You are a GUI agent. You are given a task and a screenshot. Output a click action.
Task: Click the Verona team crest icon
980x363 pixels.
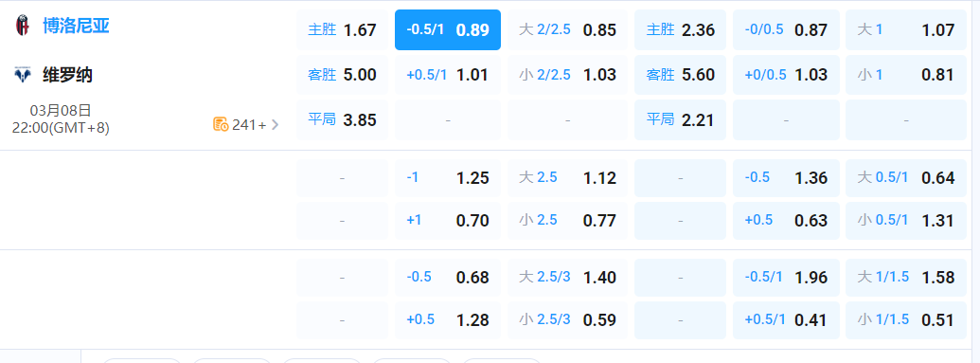click(x=23, y=75)
